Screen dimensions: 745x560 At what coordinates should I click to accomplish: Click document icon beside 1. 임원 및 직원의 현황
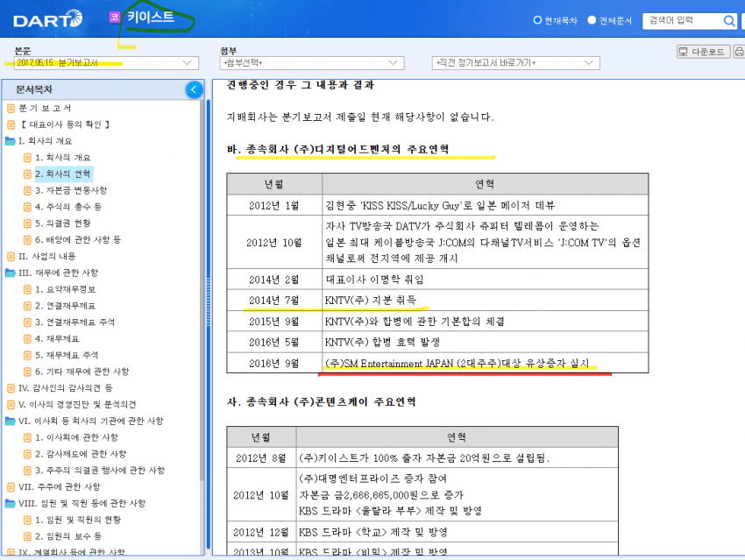27,520
